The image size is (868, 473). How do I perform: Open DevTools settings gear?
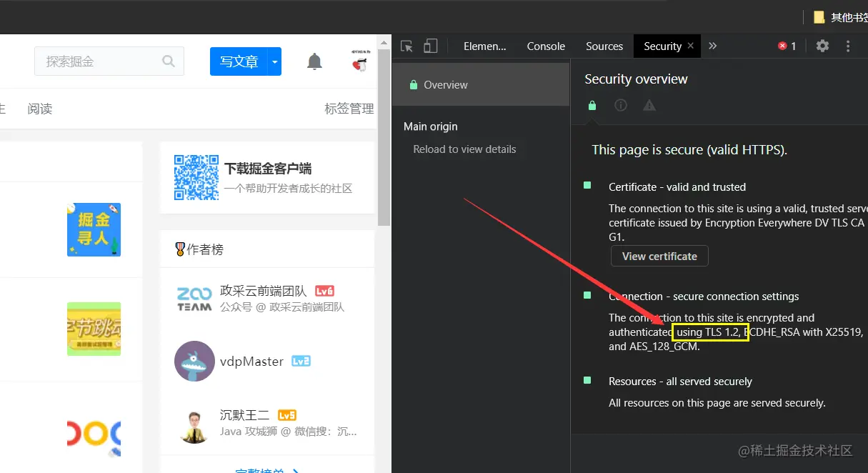[822, 46]
